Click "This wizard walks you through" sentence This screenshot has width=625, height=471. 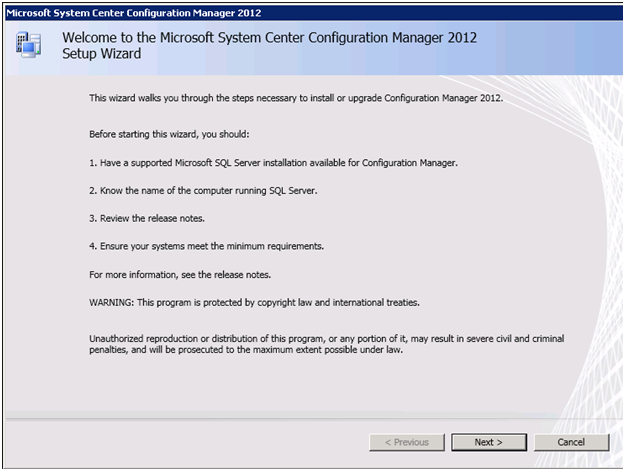[x=296, y=98]
